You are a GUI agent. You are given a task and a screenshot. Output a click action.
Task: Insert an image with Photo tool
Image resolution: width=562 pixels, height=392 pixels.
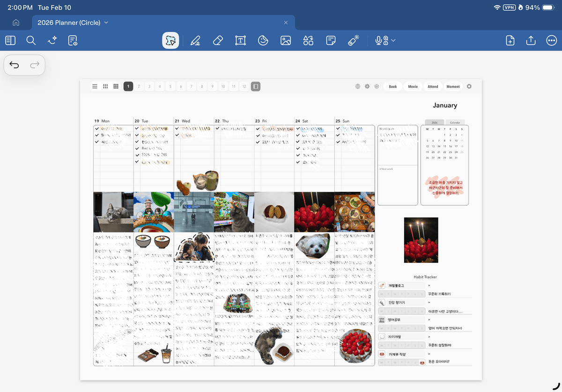click(x=286, y=41)
